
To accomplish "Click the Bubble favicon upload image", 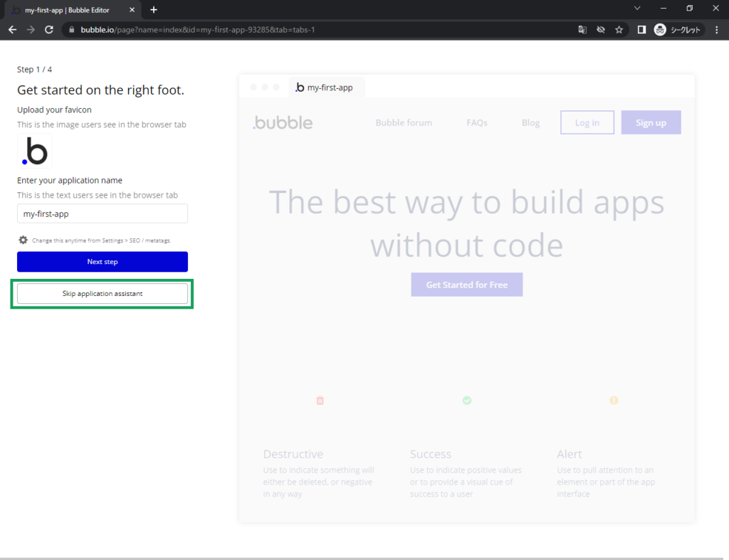I will [35, 152].
